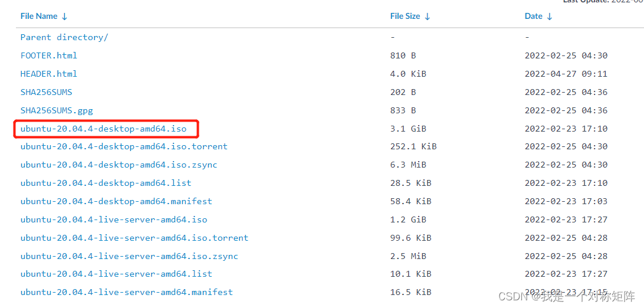The width and height of the screenshot is (644, 308).
Task: Download ubuntu-20.04.4-desktop-amd64.iso
Action: pos(104,129)
